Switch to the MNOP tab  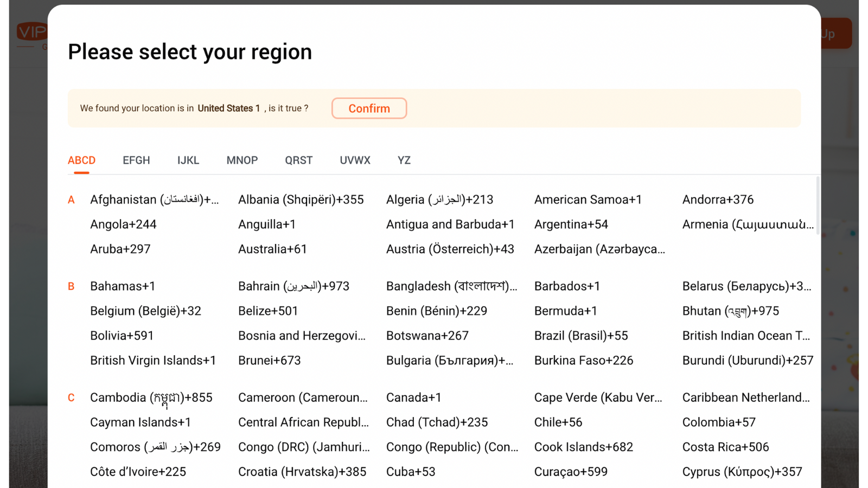242,160
